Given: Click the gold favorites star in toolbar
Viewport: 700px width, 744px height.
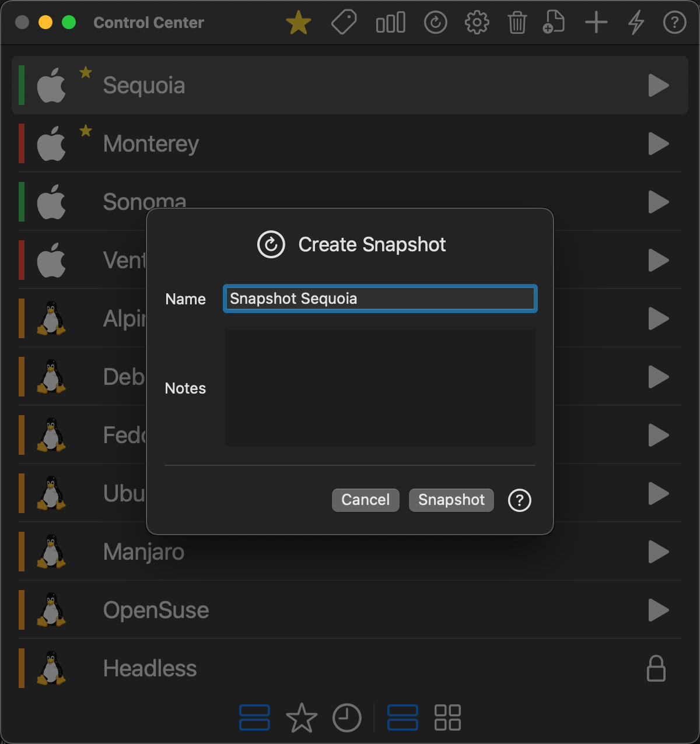Looking at the screenshot, I should tap(299, 23).
